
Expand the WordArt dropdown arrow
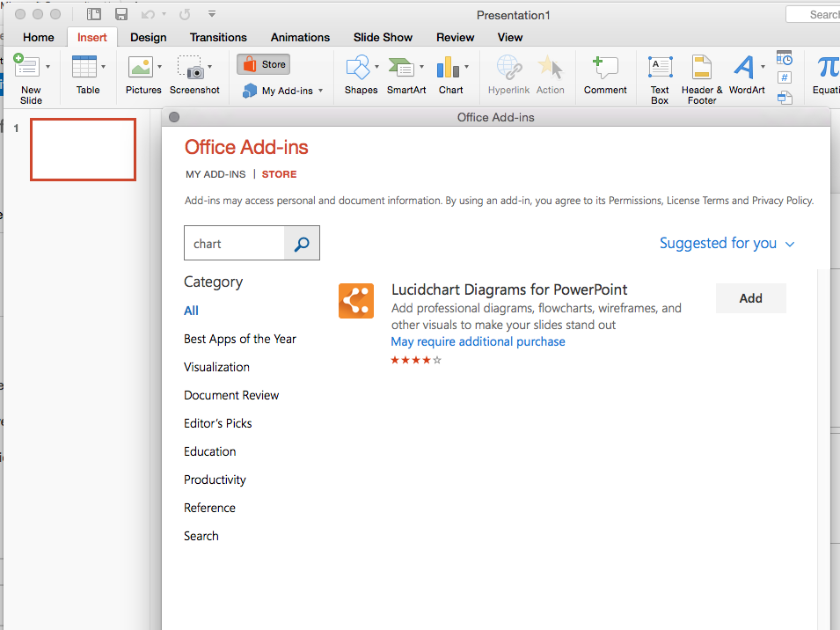point(763,66)
